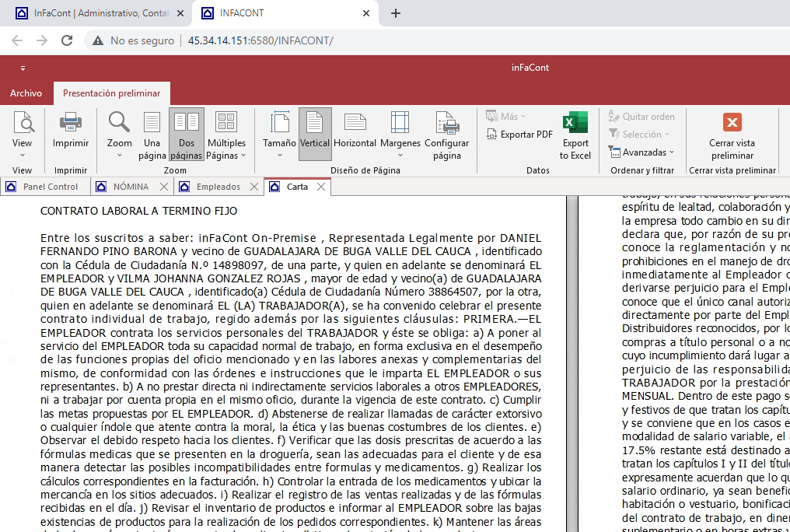Click the NÓMINA tab icon
Screen dimensions: 790x532
tap(101, 187)
